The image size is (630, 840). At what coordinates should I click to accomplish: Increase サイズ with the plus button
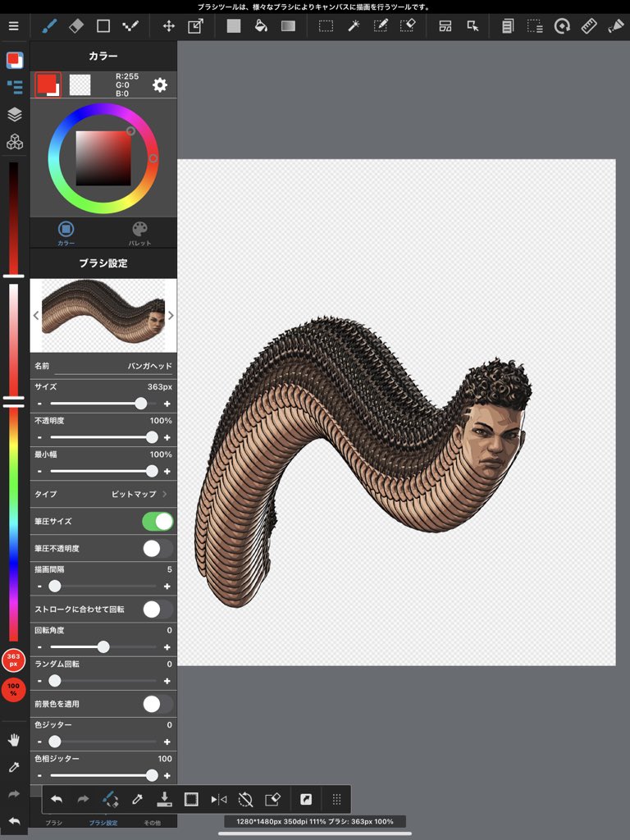167,404
